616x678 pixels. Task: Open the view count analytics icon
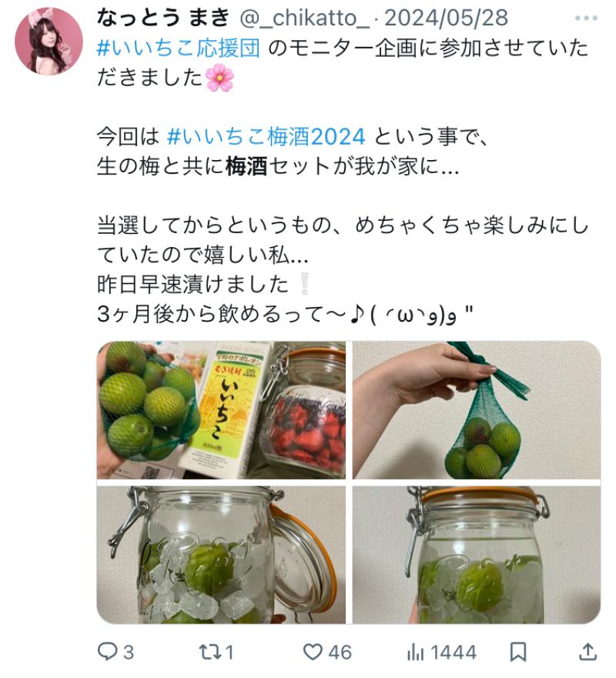[x=416, y=652]
